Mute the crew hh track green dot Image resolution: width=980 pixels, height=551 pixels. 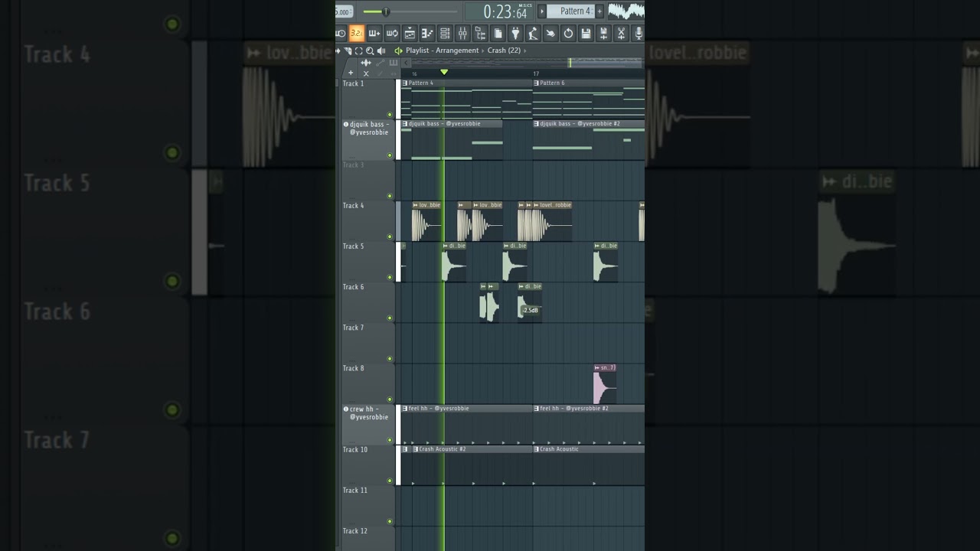coord(390,440)
